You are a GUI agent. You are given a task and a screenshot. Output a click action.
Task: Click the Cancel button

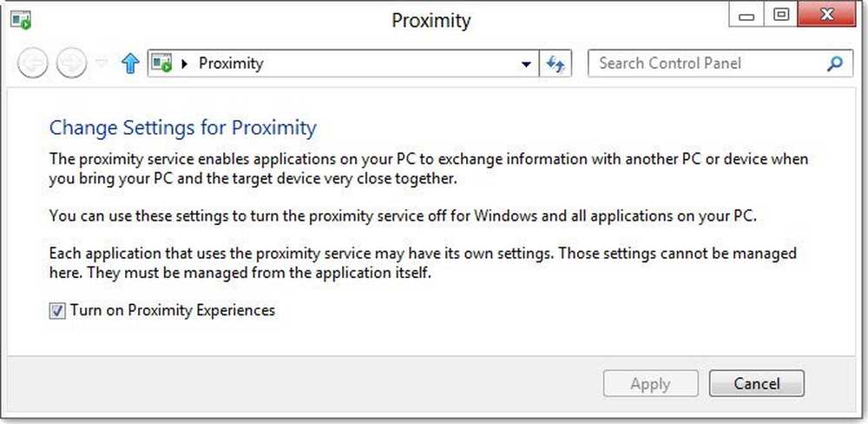(756, 383)
